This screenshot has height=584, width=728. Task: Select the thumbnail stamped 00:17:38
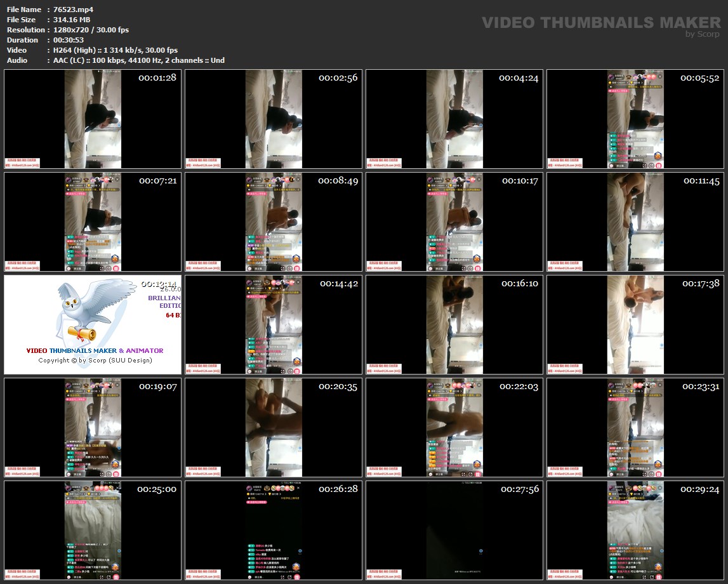635,324
